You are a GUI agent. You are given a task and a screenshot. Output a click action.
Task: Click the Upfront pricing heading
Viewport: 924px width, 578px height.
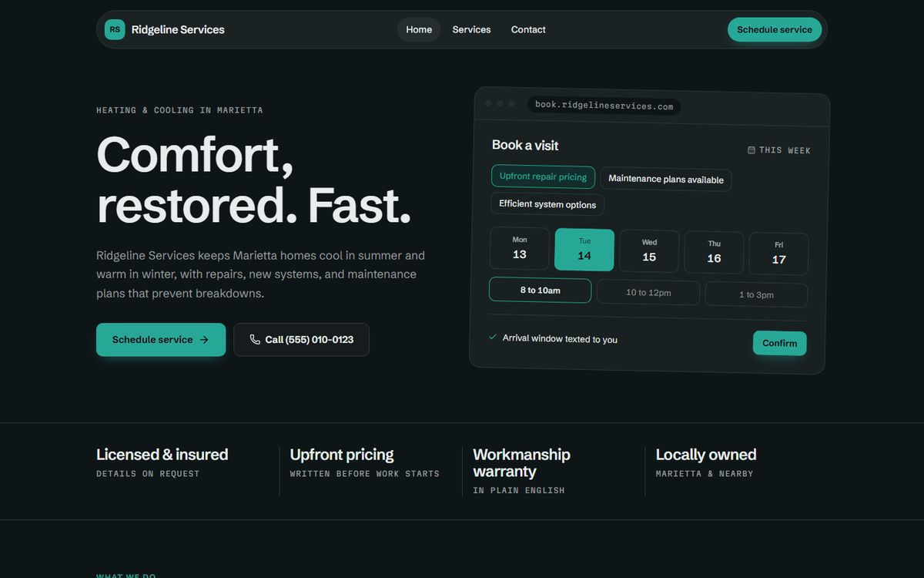click(x=342, y=455)
